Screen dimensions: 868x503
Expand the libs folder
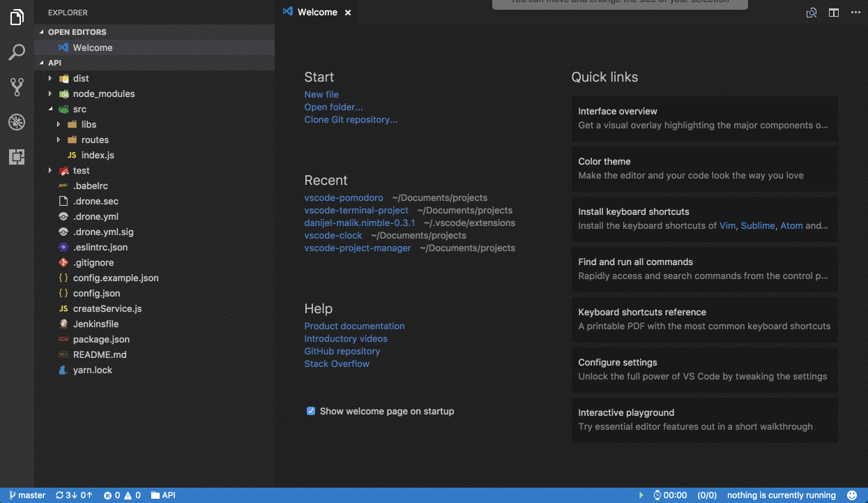(59, 124)
